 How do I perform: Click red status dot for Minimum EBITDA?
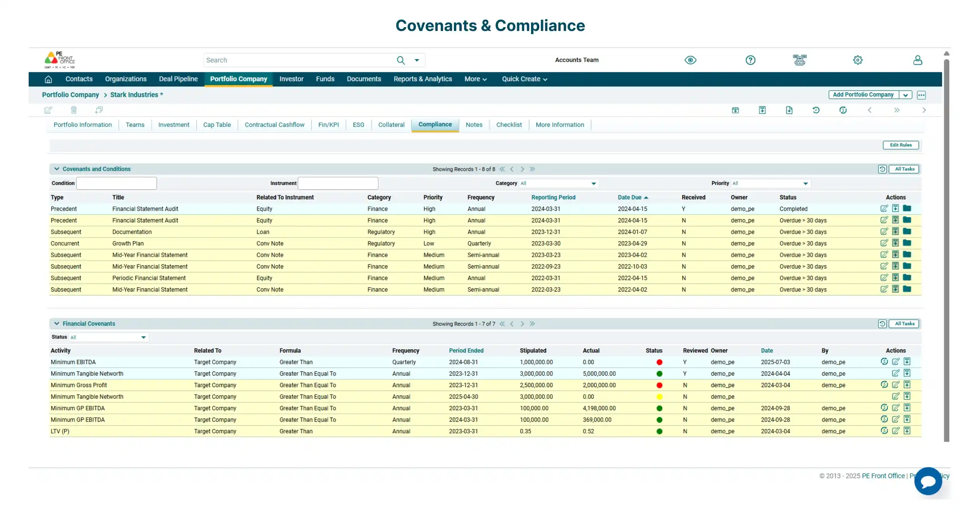click(659, 362)
